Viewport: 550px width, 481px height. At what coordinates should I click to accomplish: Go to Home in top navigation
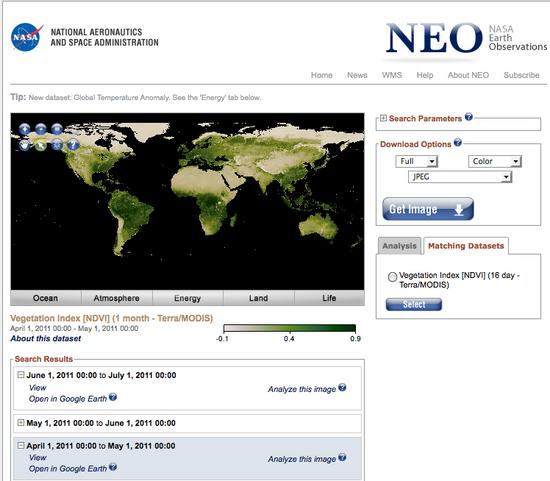pyautogui.click(x=322, y=75)
